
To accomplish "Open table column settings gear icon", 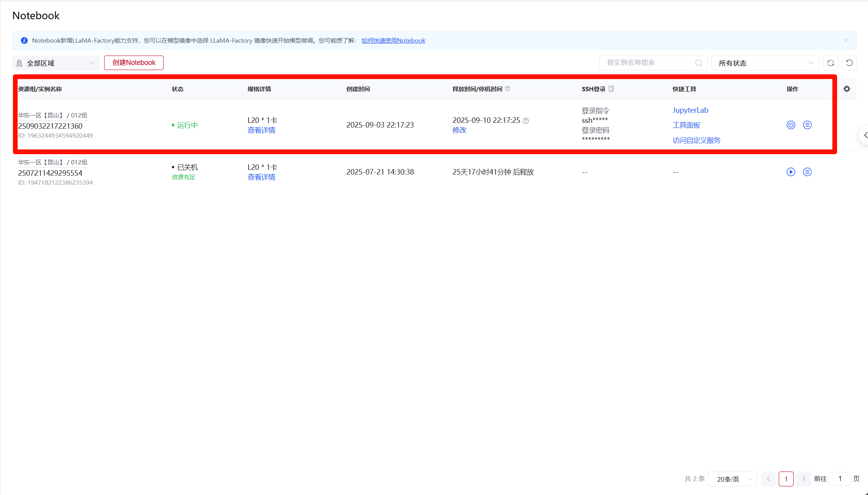I will click(x=846, y=89).
